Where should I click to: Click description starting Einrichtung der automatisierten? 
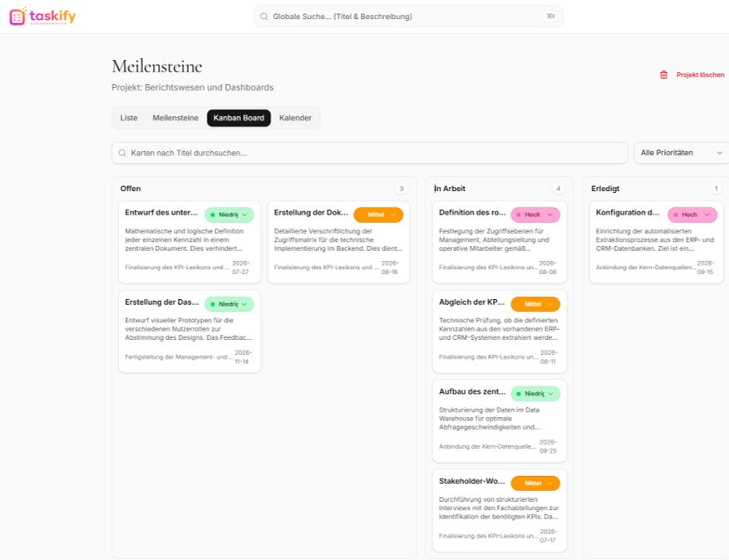pos(655,240)
